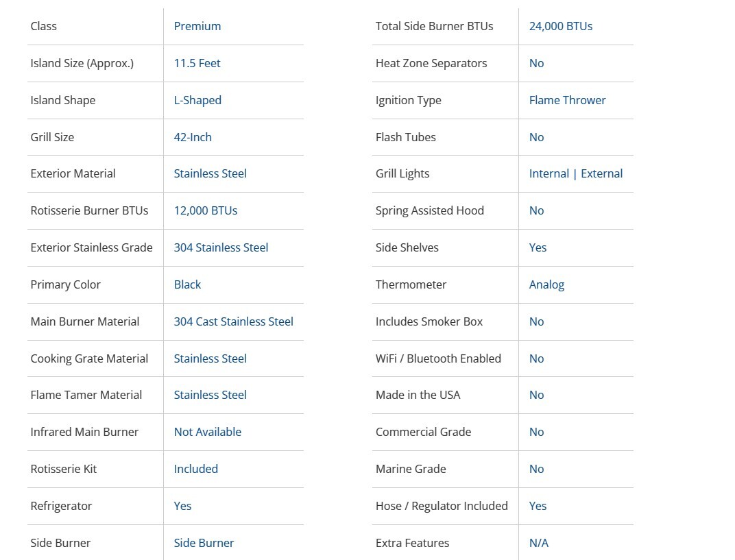
Task: Click Yes next to Refrigerator
Action: pyautogui.click(x=182, y=506)
